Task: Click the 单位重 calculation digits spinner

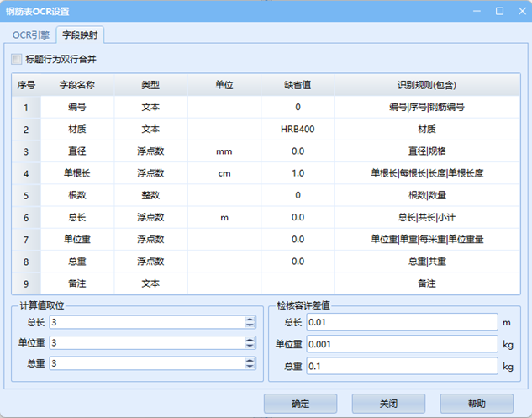Action: (146, 343)
